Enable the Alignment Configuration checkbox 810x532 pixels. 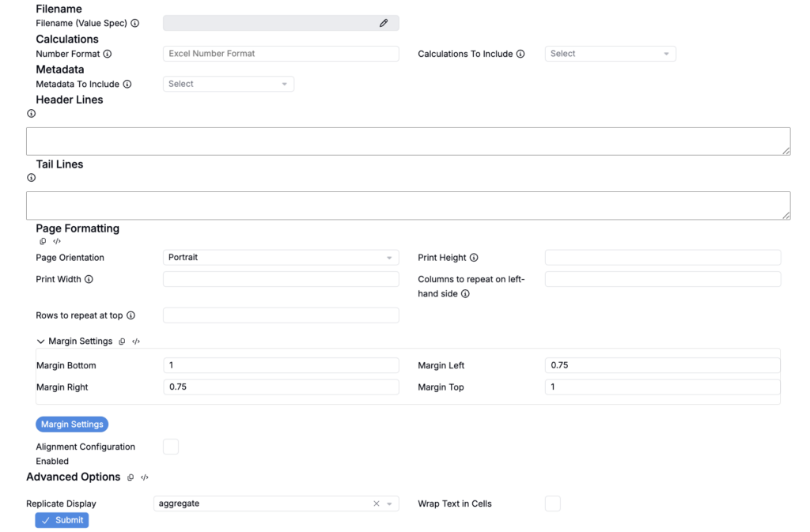pos(171,447)
